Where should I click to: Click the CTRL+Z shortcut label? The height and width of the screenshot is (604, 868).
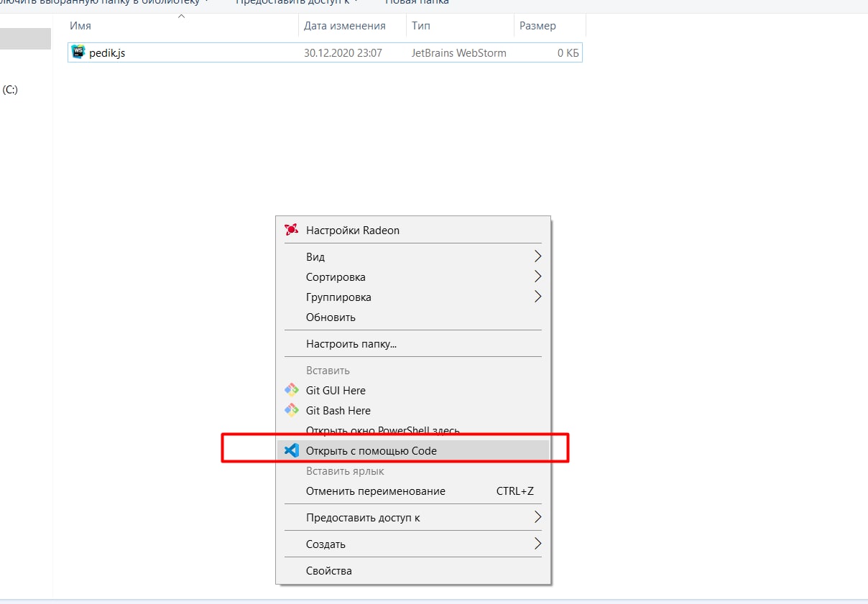[515, 491]
